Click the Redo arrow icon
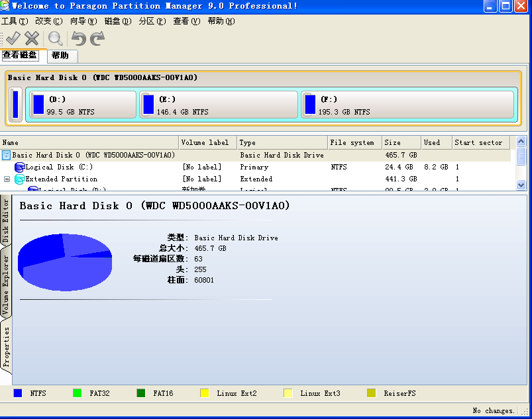 click(97, 38)
